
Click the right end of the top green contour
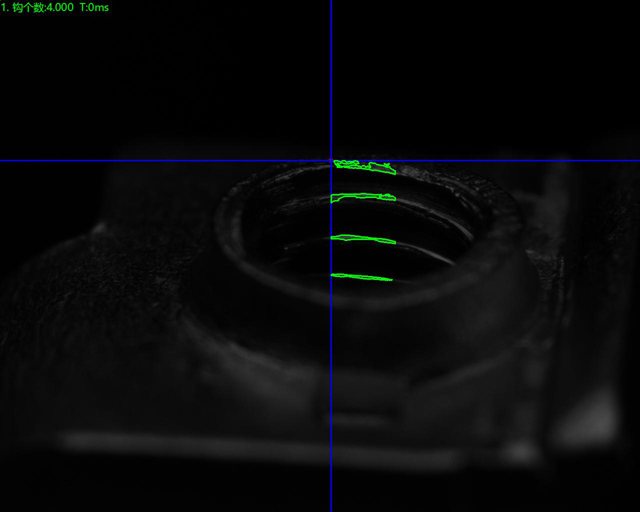[x=392, y=170]
